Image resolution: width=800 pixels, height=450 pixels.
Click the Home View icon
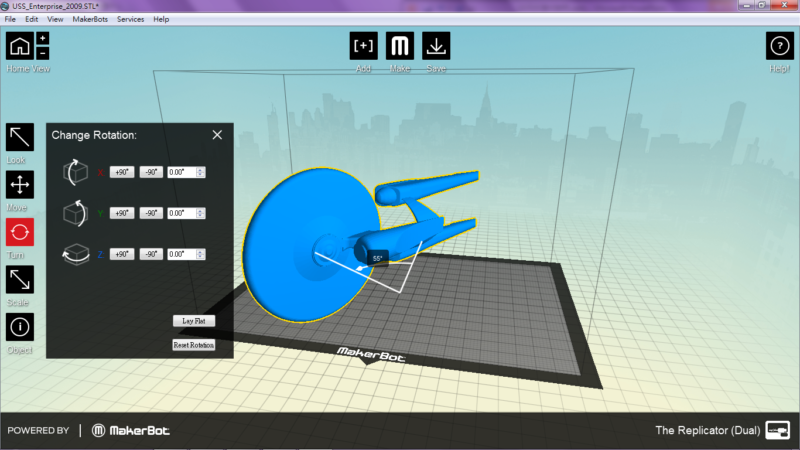tap(19, 46)
